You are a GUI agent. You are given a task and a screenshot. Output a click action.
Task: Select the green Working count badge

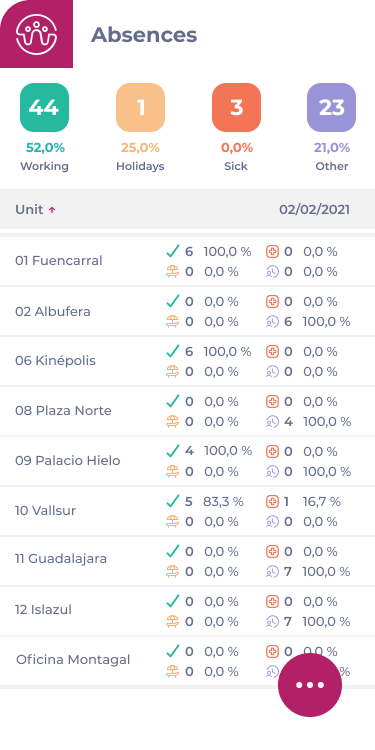[44, 107]
